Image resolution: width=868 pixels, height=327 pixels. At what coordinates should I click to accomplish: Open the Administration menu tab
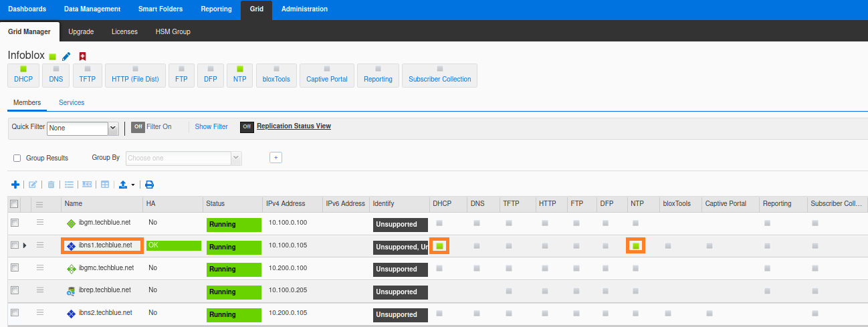[x=304, y=9]
